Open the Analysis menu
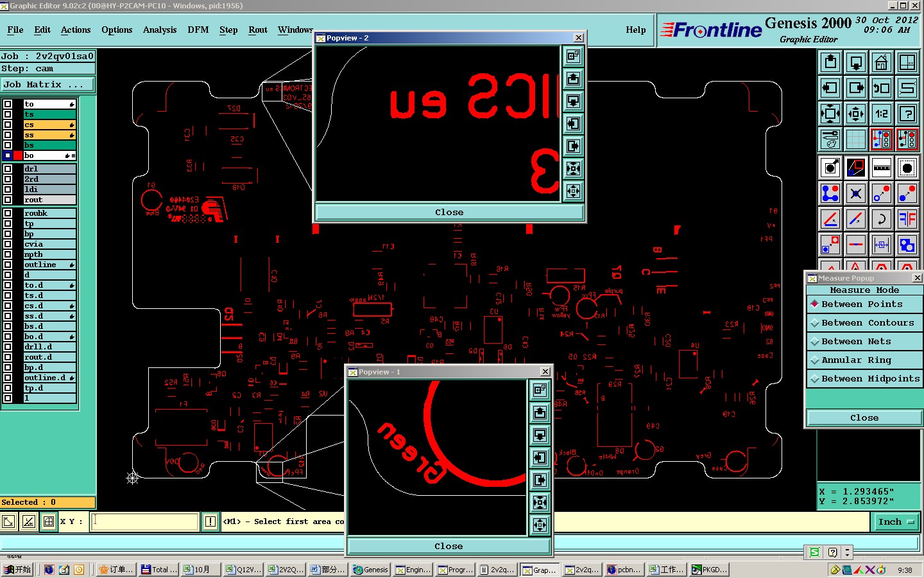 (x=160, y=30)
